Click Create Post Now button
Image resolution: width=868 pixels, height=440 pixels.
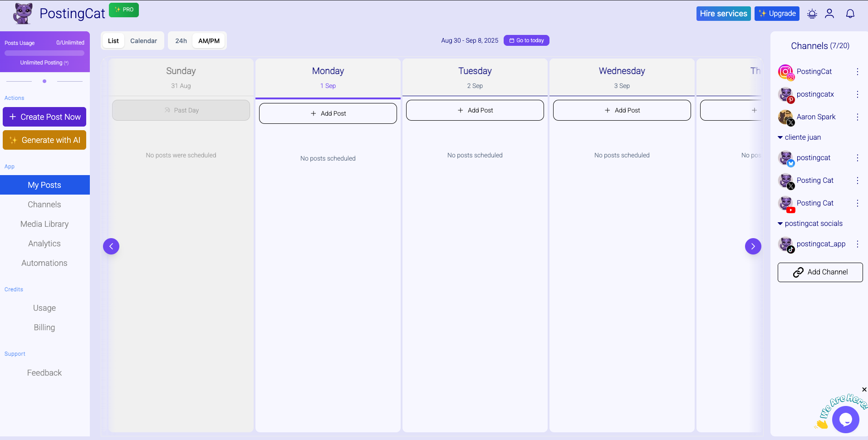point(44,117)
